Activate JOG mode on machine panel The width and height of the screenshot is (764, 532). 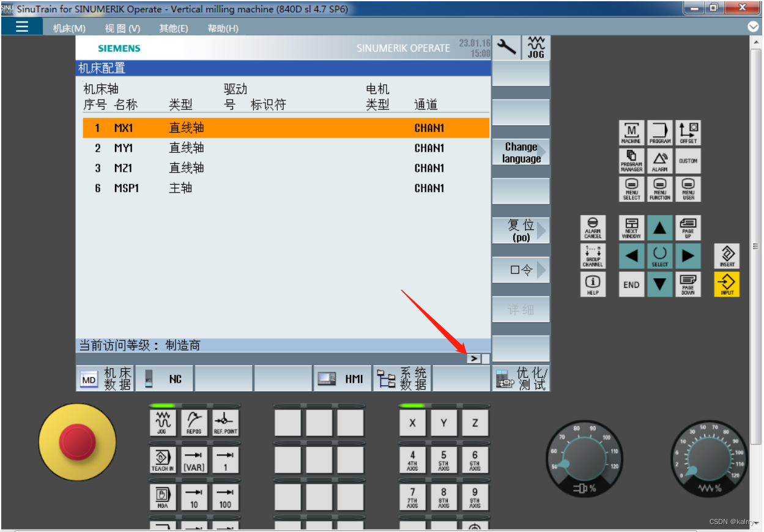coord(163,423)
